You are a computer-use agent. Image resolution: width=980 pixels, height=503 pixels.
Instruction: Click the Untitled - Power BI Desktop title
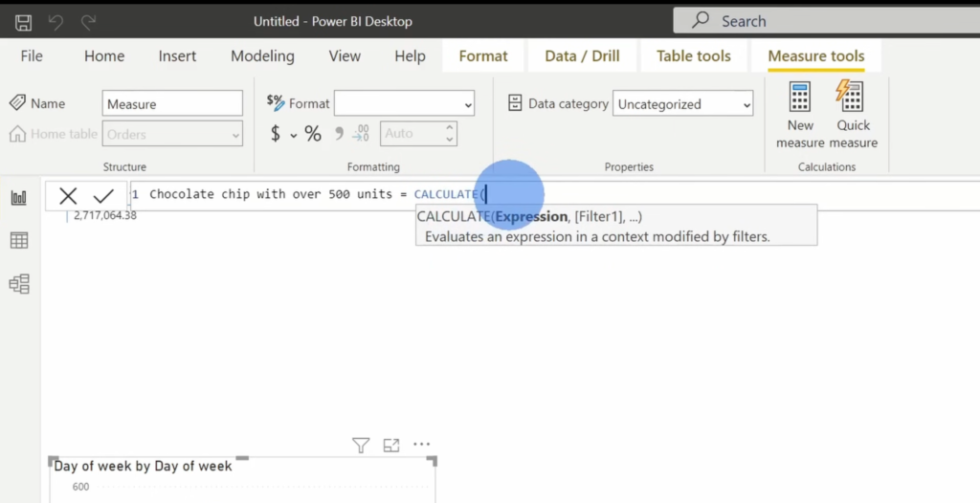tap(332, 22)
